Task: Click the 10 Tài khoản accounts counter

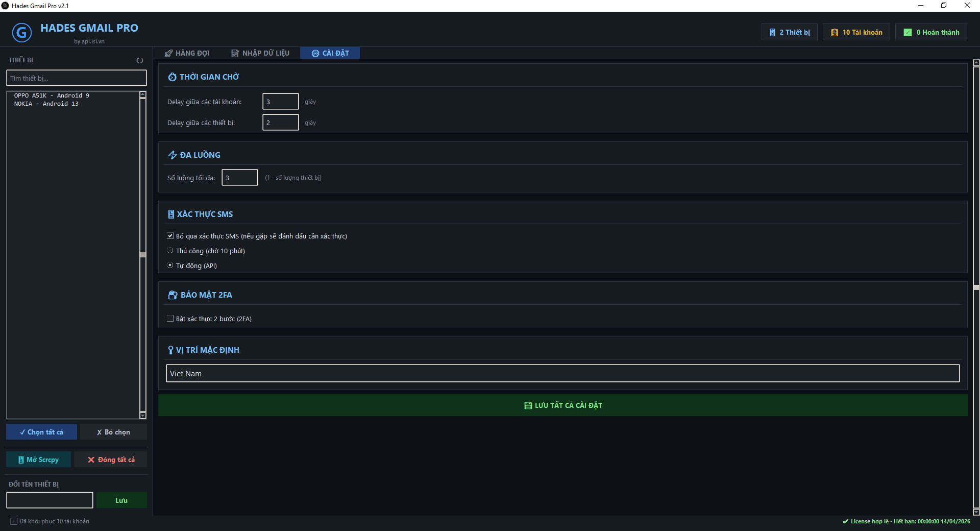Action: [856, 32]
